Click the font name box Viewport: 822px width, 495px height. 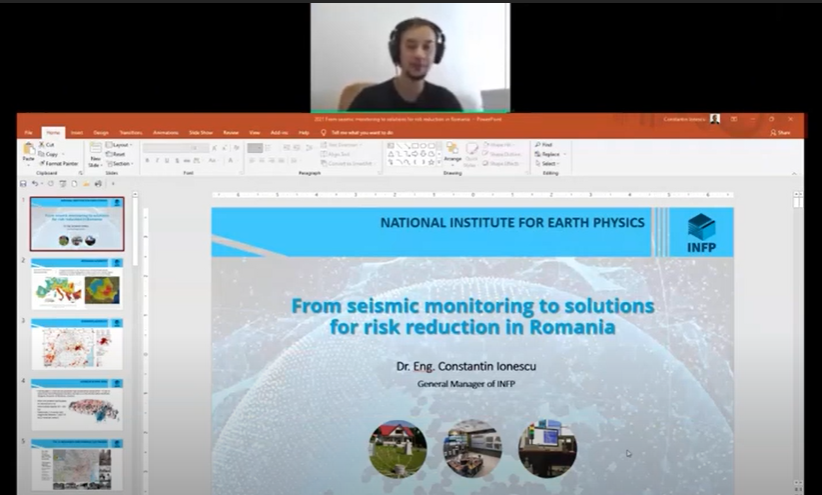[x=167, y=148]
